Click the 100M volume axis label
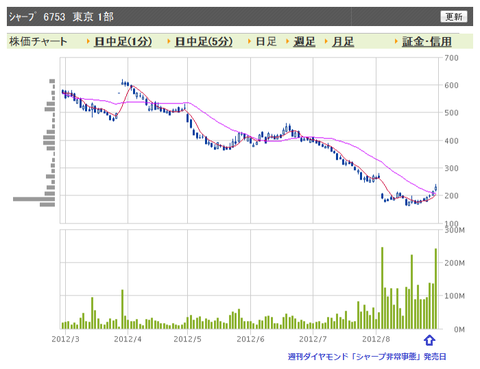This screenshot has height=369, width=480. [455, 296]
